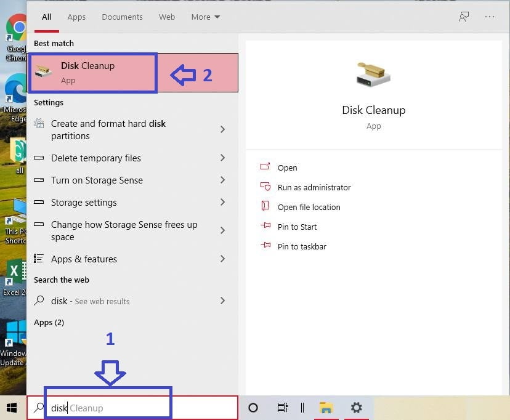510x420 pixels.
Task: Switch to the Web tab
Action: tap(167, 17)
